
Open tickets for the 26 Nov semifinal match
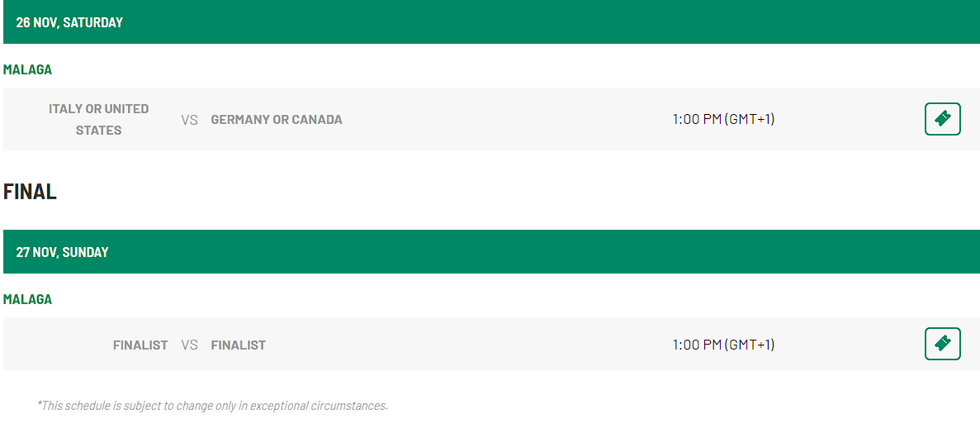pos(943,119)
